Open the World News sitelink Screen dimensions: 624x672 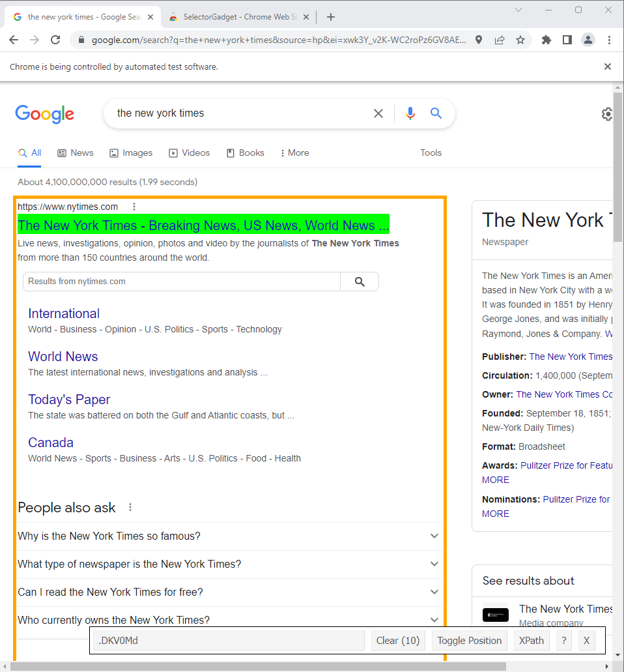(63, 357)
